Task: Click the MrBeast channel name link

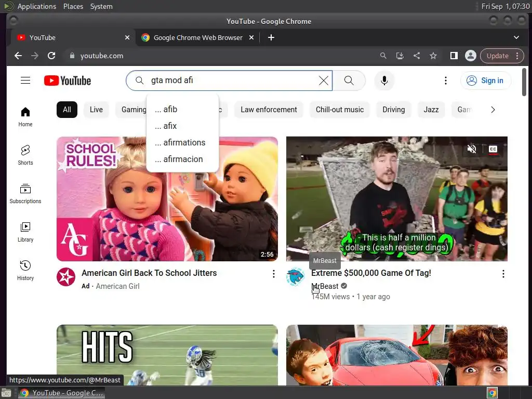Action: [325, 286]
